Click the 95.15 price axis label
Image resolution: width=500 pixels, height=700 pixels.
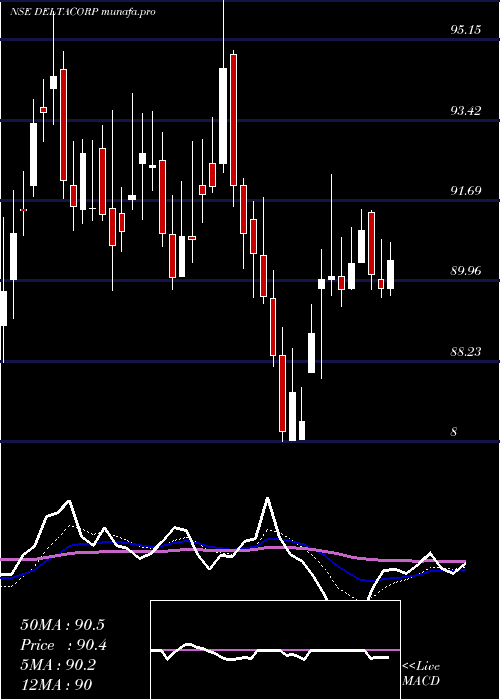[466, 30]
